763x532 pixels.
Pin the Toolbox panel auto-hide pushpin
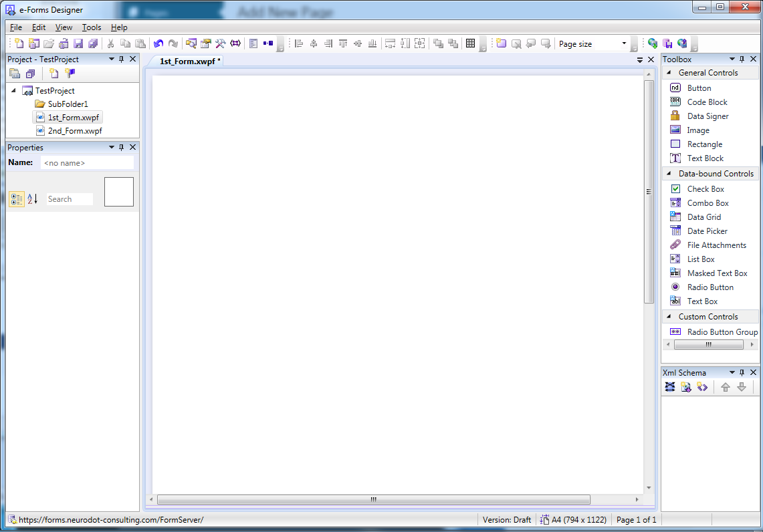tap(742, 59)
